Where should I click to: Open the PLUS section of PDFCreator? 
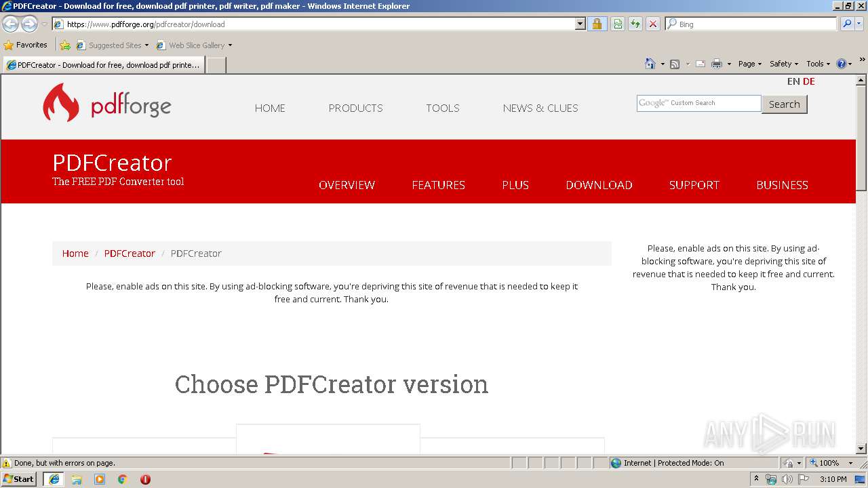[515, 185]
